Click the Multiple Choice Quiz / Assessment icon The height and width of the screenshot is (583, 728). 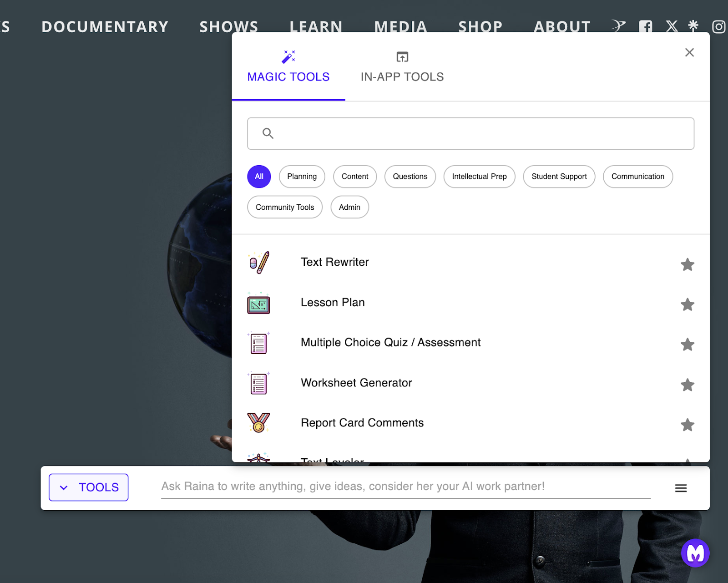click(258, 343)
